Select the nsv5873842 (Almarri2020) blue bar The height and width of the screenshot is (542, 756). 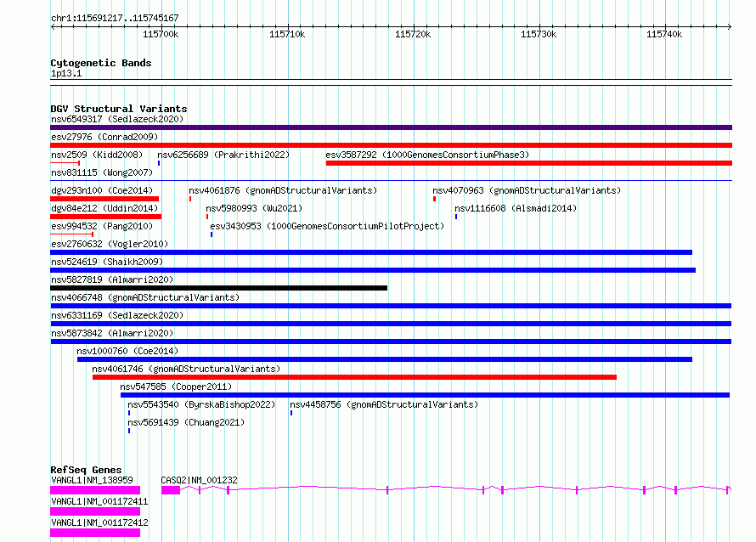(x=391, y=342)
